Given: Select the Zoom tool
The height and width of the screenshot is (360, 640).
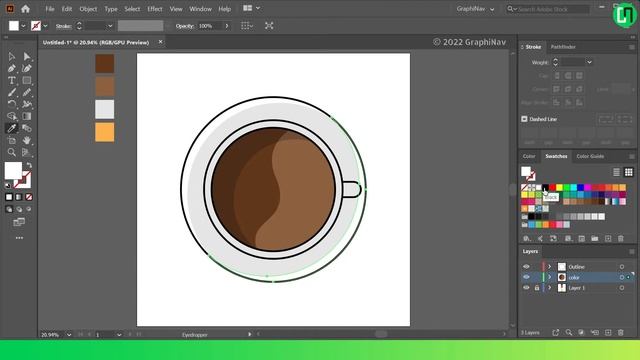Looking at the screenshot, I should (11, 152).
